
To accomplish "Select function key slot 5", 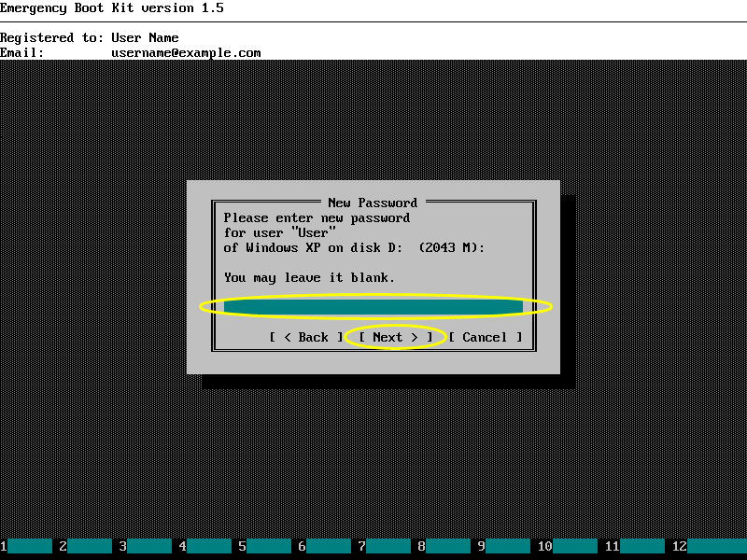I will coord(265,546).
